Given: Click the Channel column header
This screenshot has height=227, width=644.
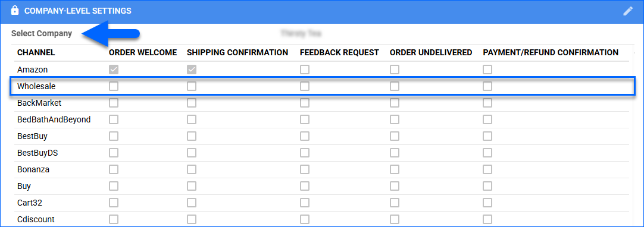Looking at the screenshot, I should pos(36,52).
